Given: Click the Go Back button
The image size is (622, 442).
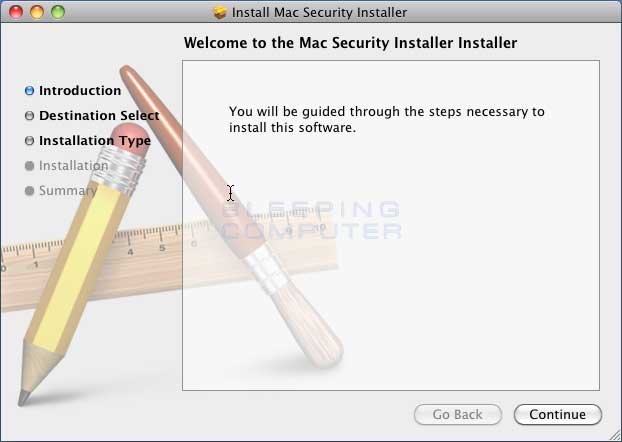Looking at the screenshot, I should tap(458, 414).
